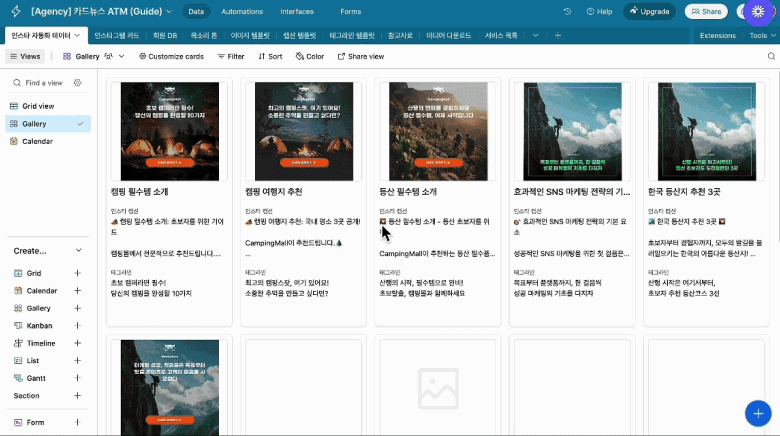Add a new Kanban view
The width and height of the screenshot is (780, 436).
click(77, 326)
